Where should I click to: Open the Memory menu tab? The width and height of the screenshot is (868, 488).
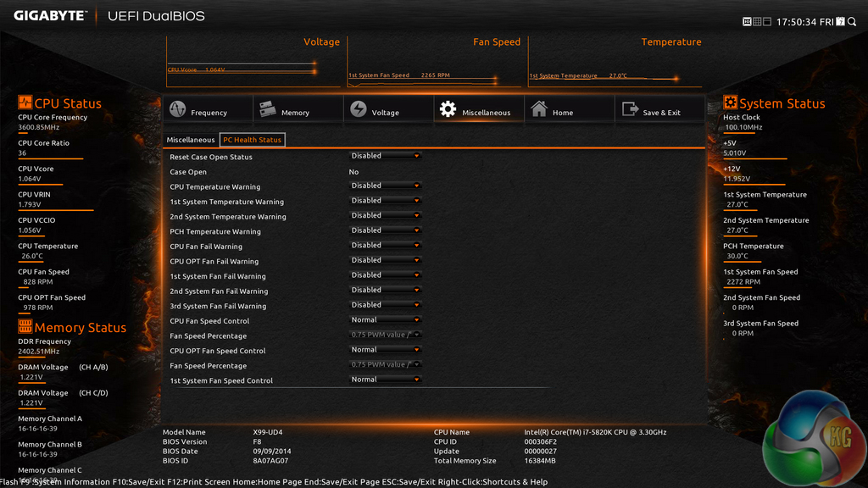tap(298, 109)
